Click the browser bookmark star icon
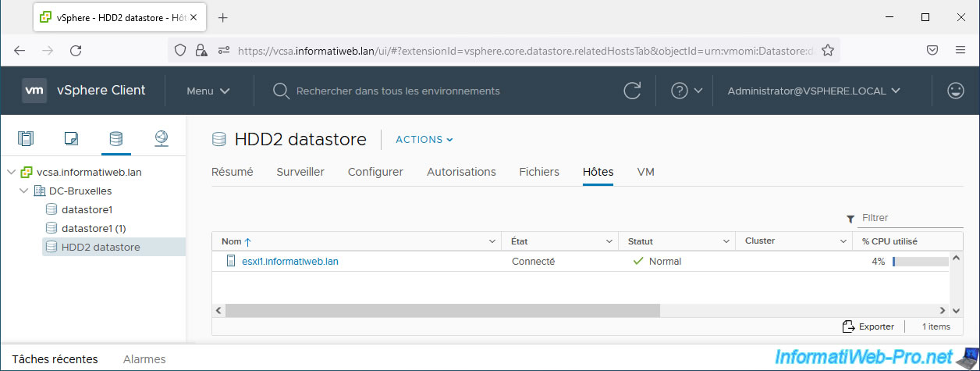The width and height of the screenshot is (980, 371). click(x=828, y=50)
